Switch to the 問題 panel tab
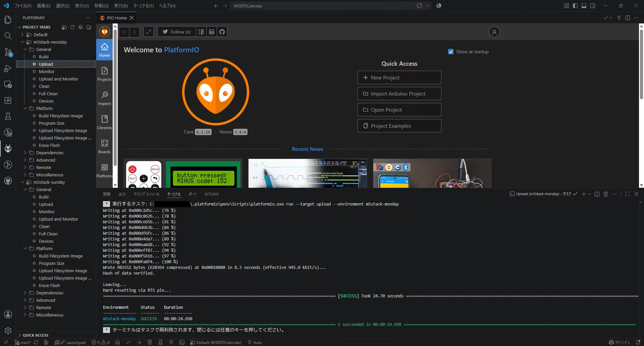644x346 pixels. coord(107,194)
